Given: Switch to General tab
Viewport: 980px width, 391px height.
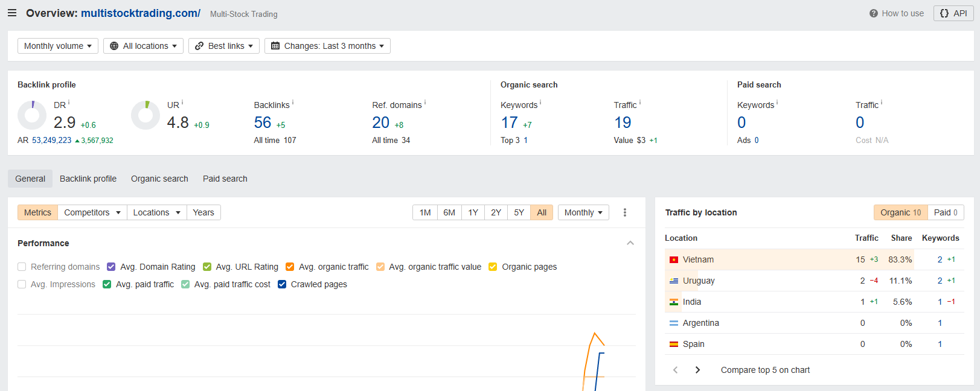Looking at the screenshot, I should point(30,179).
